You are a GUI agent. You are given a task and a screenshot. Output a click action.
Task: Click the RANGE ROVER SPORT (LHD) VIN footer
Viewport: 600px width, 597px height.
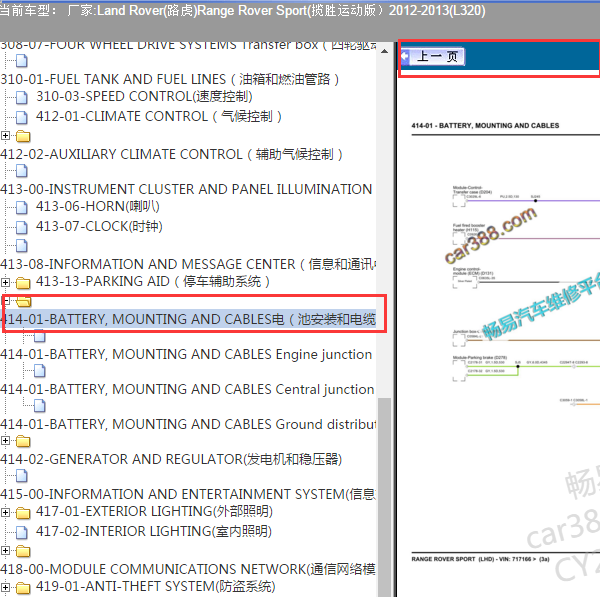click(480, 559)
